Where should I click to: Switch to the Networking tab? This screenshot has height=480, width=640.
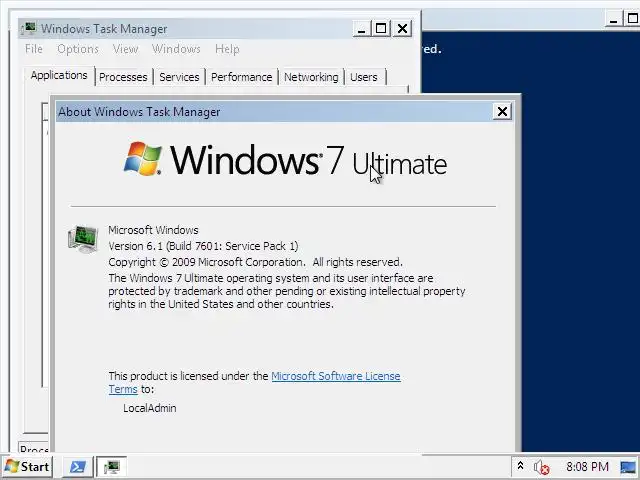(311, 77)
